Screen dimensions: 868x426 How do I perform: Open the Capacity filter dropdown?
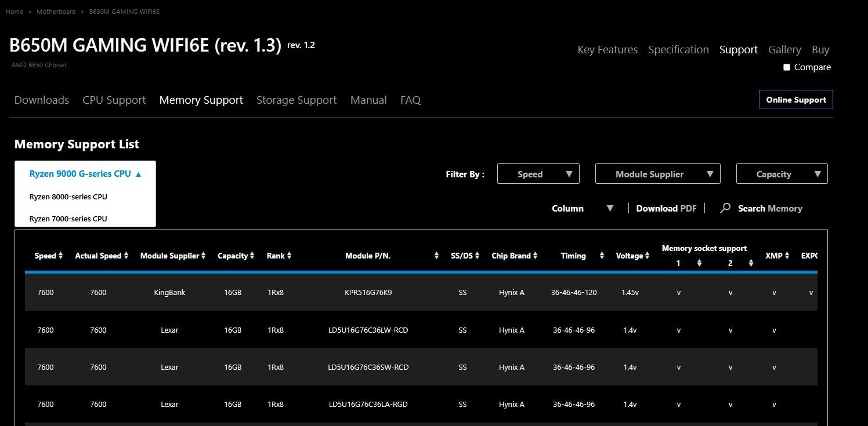(782, 174)
